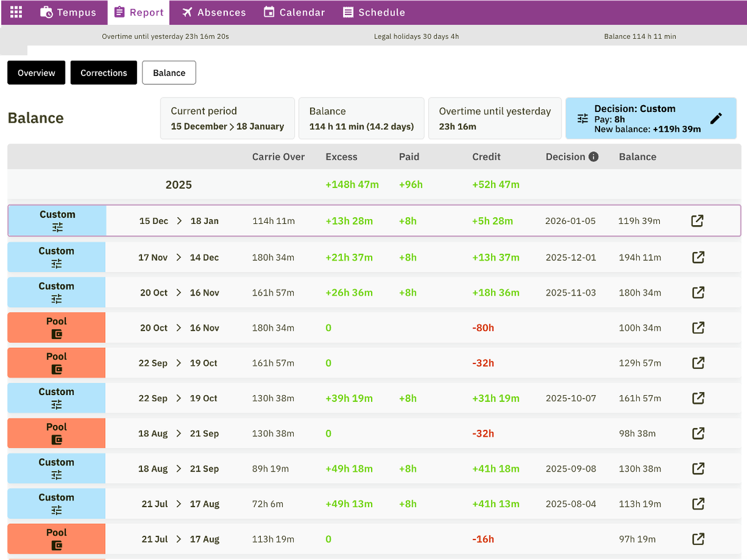Viewport: 747px width, 560px height.
Task: Click decision date 2025-12-01
Action: [x=570, y=257]
